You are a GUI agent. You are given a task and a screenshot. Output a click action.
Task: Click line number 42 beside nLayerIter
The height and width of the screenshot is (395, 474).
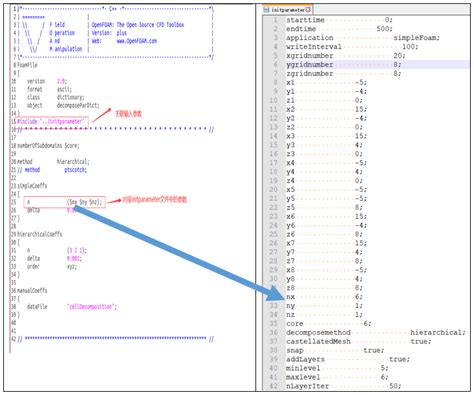[273, 386]
